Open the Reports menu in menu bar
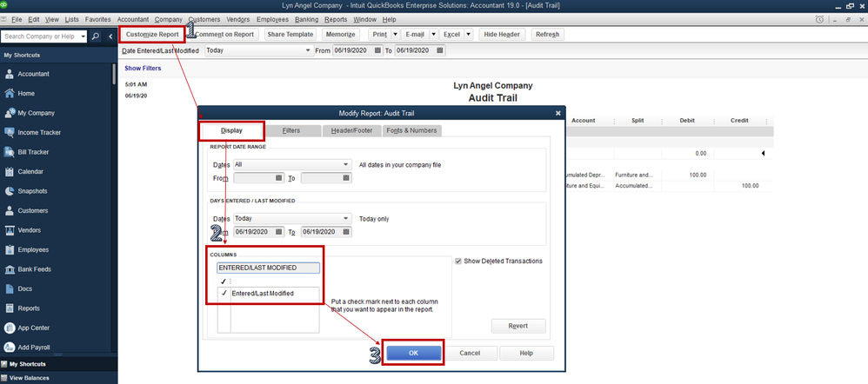Image resolution: width=868 pixels, height=384 pixels. tap(336, 19)
